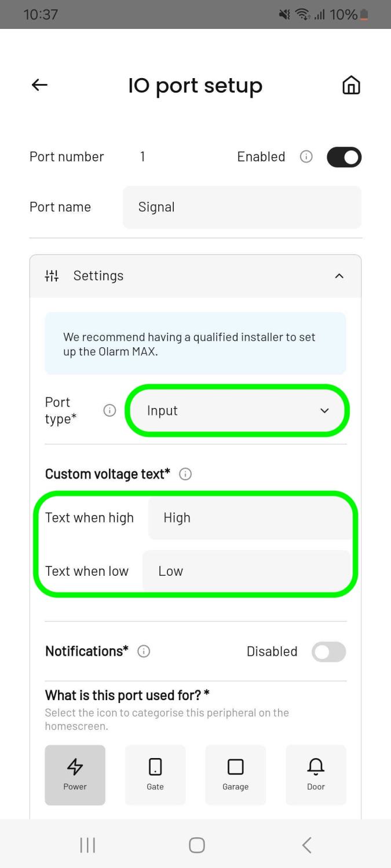The width and height of the screenshot is (391, 868).
Task: Click the Settings sliders icon
Action: point(52,276)
